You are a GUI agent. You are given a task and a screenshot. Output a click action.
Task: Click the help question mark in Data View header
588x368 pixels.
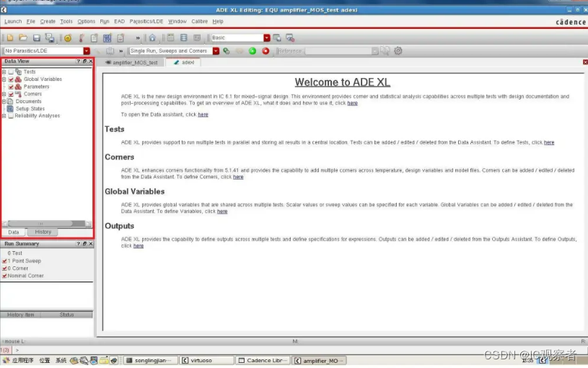pyautogui.click(x=78, y=61)
